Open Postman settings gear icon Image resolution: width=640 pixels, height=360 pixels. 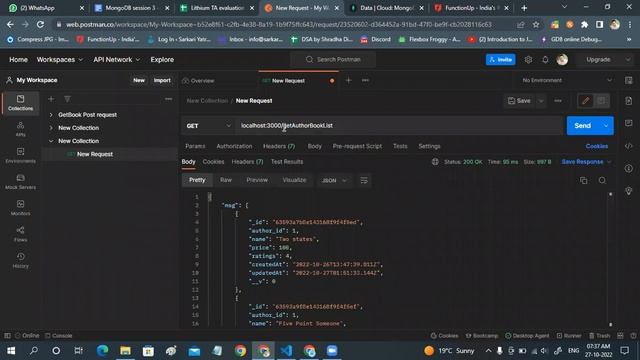(x=528, y=60)
